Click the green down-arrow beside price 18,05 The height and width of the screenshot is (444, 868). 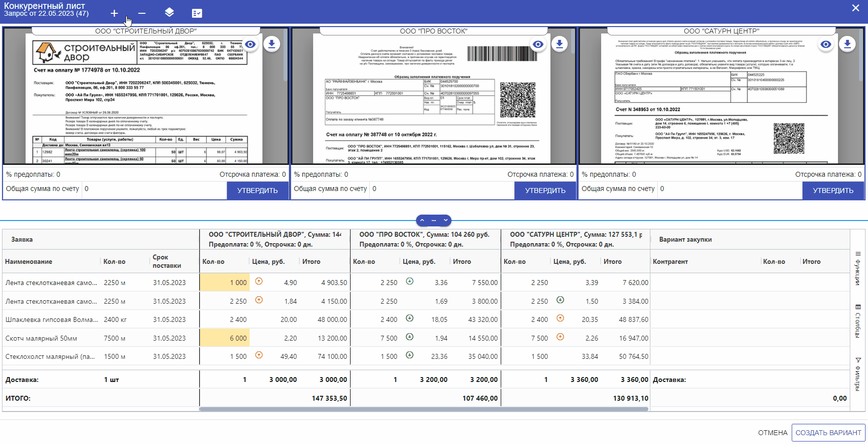tap(410, 318)
